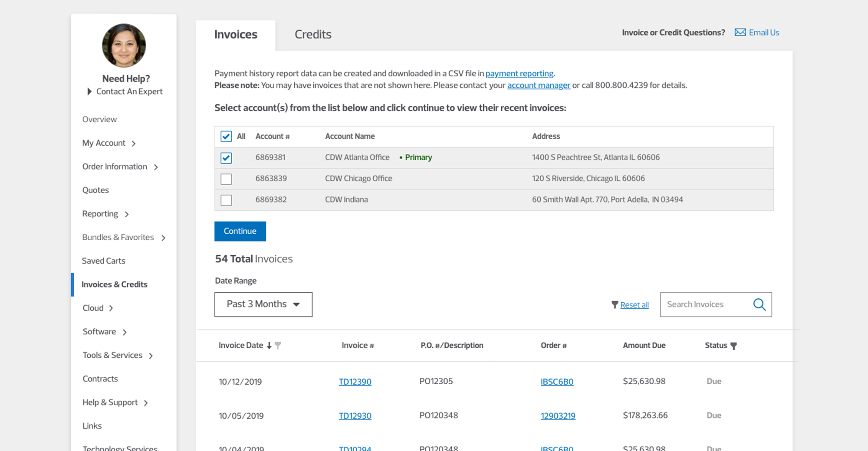Expand the Cloud chevron
The height and width of the screenshot is (451, 868).
pyautogui.click(x=111, y=308)
